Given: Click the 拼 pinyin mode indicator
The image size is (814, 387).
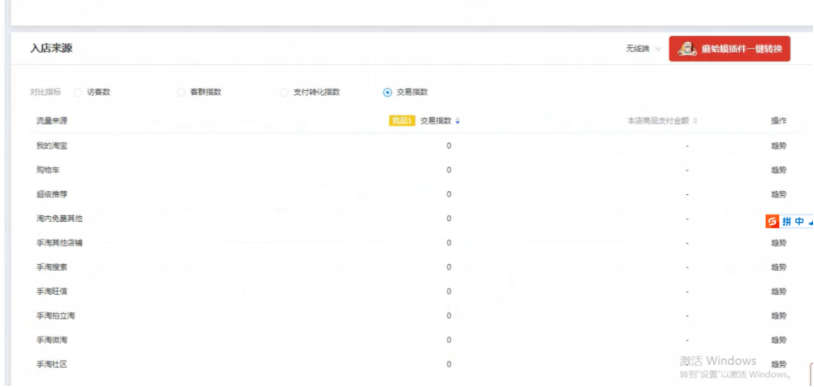Looking at the screenshot, I should click(788, 222).
